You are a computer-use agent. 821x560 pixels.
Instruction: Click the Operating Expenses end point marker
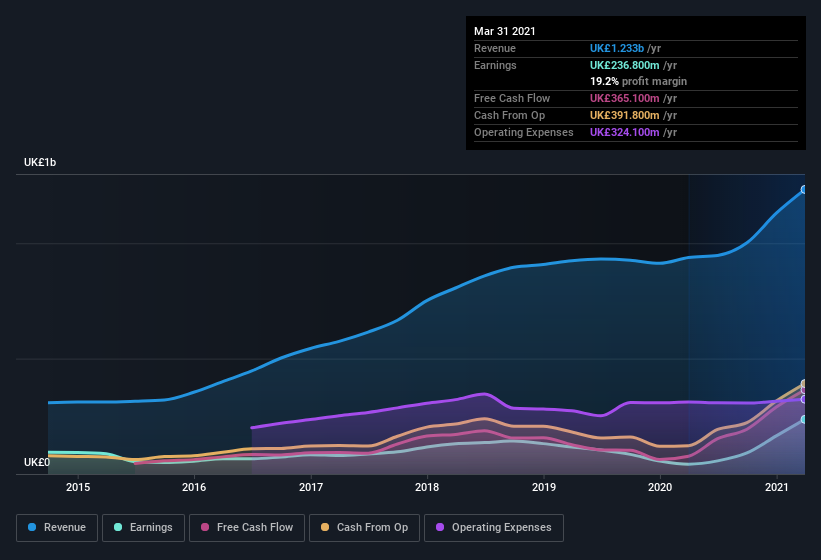(804, 399)
